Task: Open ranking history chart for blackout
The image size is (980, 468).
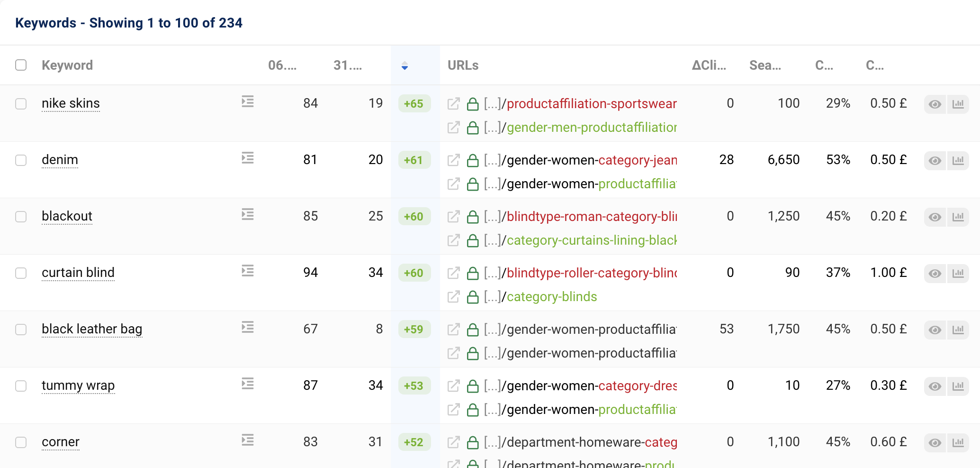Action: pos(958,217)
